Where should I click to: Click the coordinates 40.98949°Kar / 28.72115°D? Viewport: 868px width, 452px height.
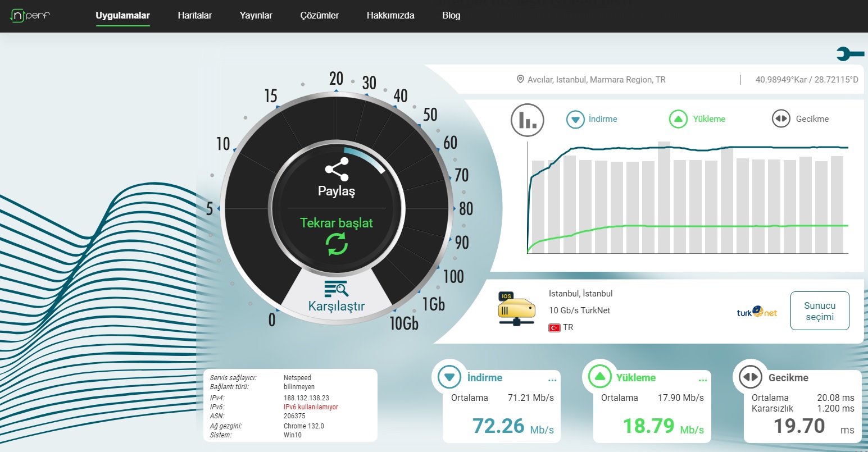tap(807, 80)
